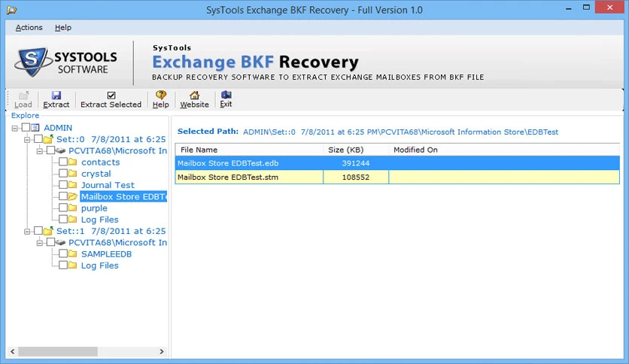The image size is (629, 364).
Task: Click the Set::1 backup set folder icon
Action: 48,231
